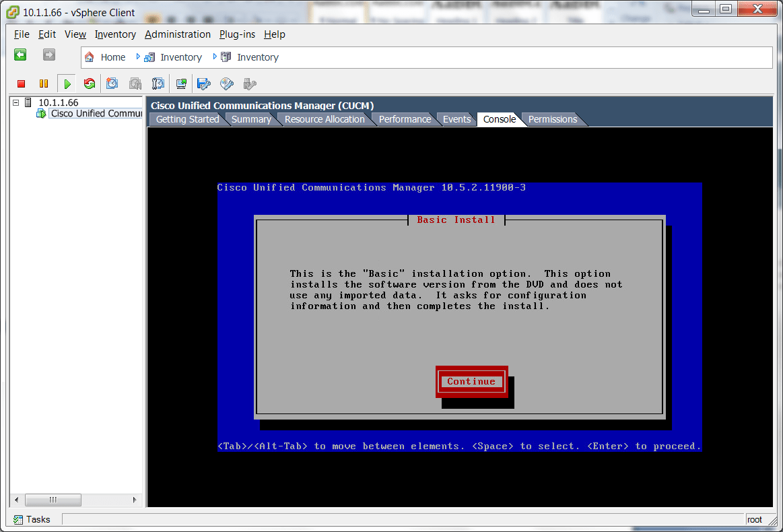Click the horizontal scrollbar thumb in inventory tree
The image size is (783, 532).
tap(53, 500)
